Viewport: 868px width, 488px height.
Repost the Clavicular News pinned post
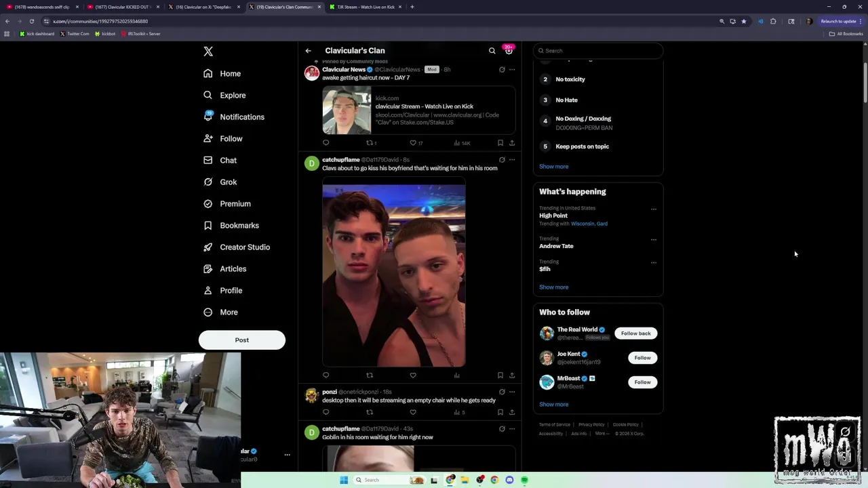click(x=371, y=143)
